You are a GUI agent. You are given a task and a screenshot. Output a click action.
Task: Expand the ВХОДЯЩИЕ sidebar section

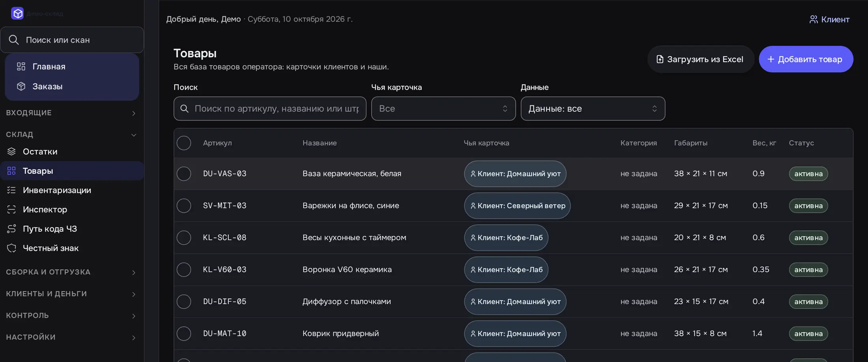coord(72,113)
